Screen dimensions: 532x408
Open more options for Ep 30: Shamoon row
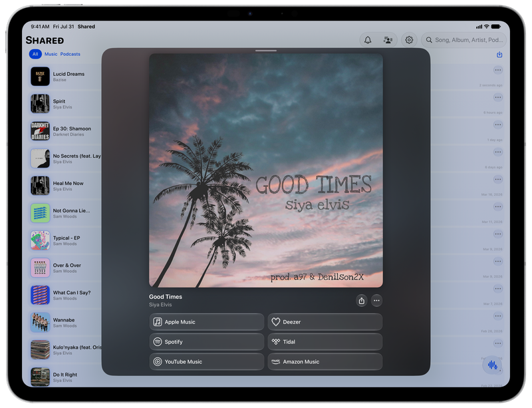[x=497, y=124]
